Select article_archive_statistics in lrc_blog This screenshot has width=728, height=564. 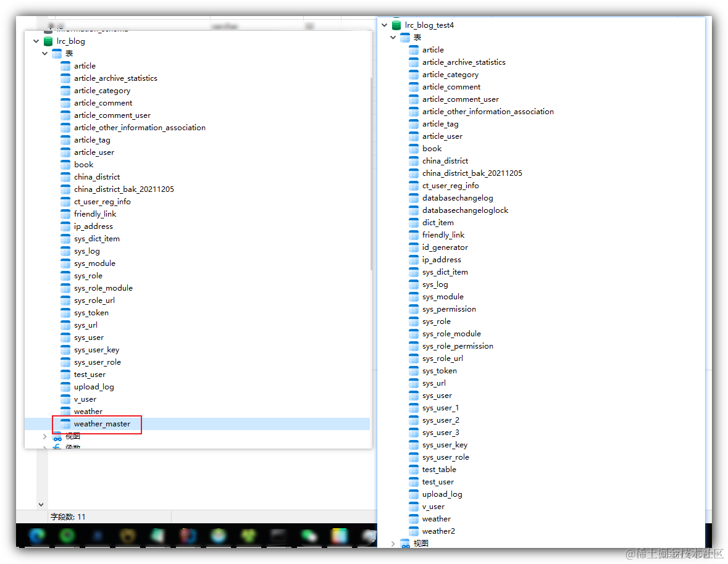click(115, 78)
